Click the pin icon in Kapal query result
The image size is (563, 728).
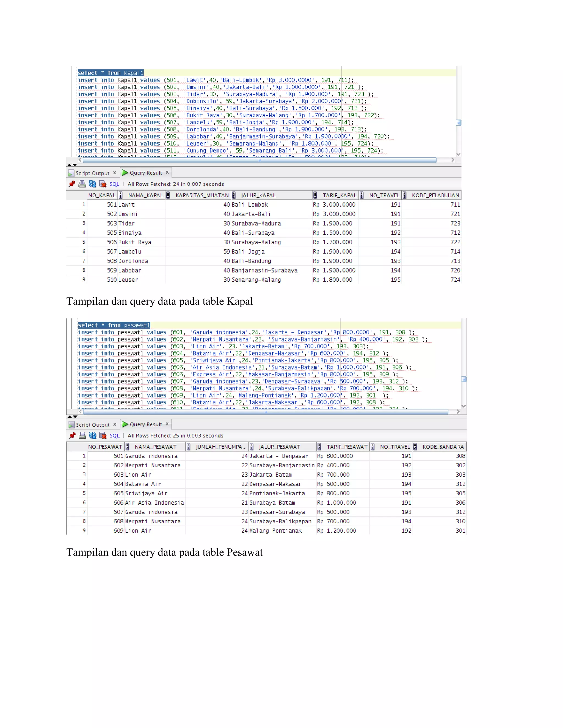click(x=72, y=184)
